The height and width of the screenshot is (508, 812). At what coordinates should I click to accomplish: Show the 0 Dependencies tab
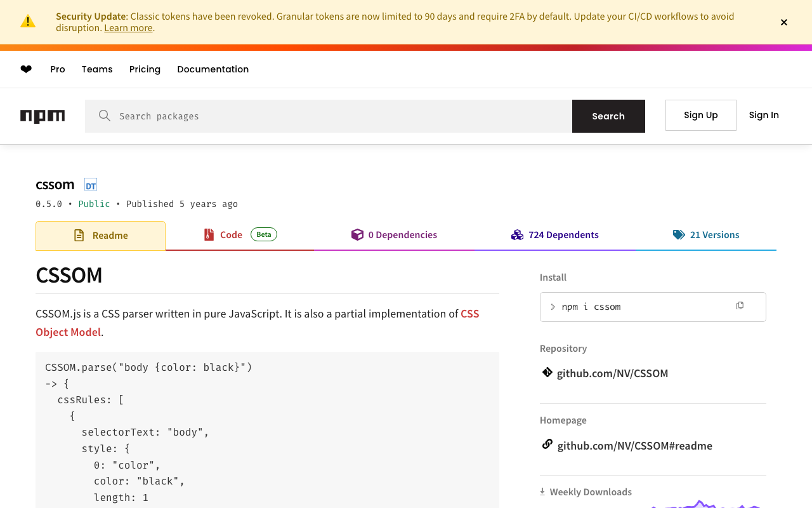(x=394, y=235)
